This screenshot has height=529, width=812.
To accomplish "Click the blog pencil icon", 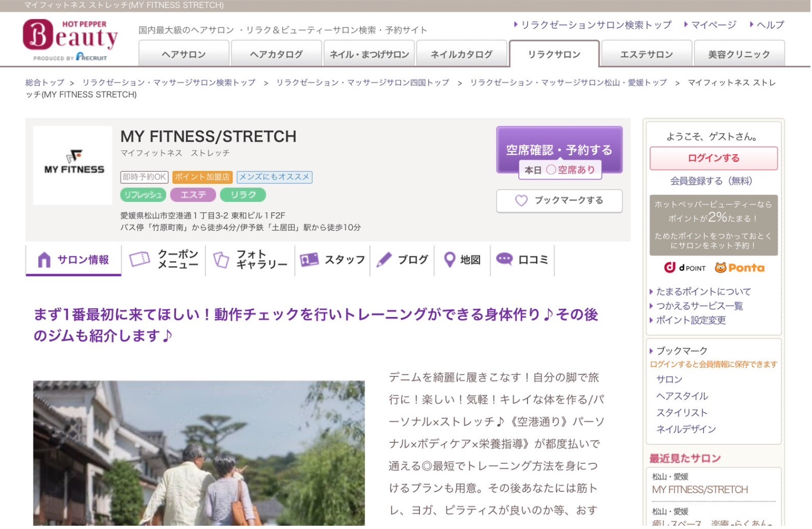I will tap(384, 260).
